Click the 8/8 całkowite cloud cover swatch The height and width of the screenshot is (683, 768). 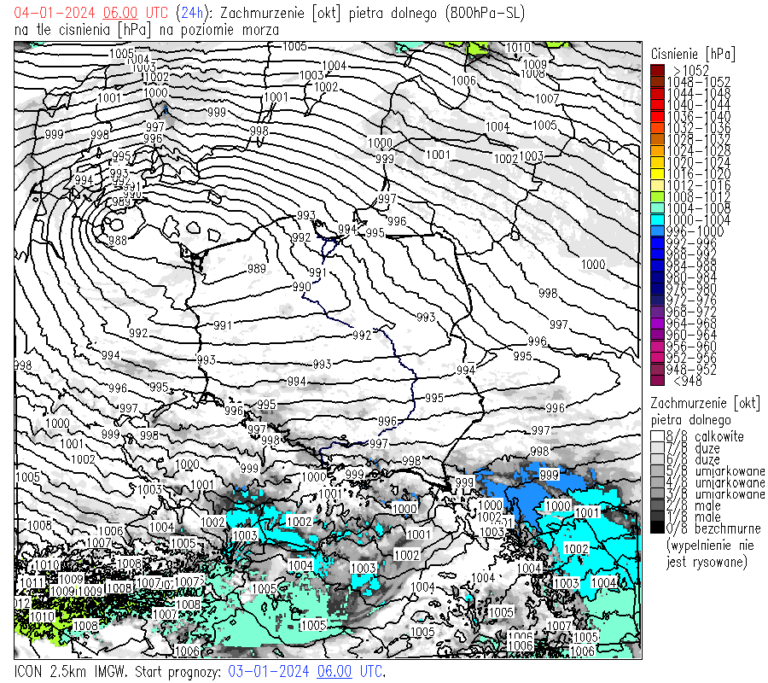[656, 436]
